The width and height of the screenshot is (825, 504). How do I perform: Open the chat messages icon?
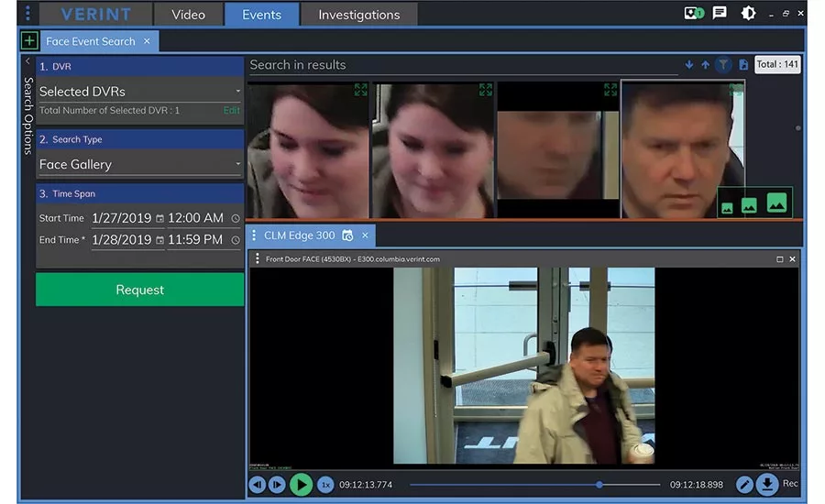[x=720, y=14]
